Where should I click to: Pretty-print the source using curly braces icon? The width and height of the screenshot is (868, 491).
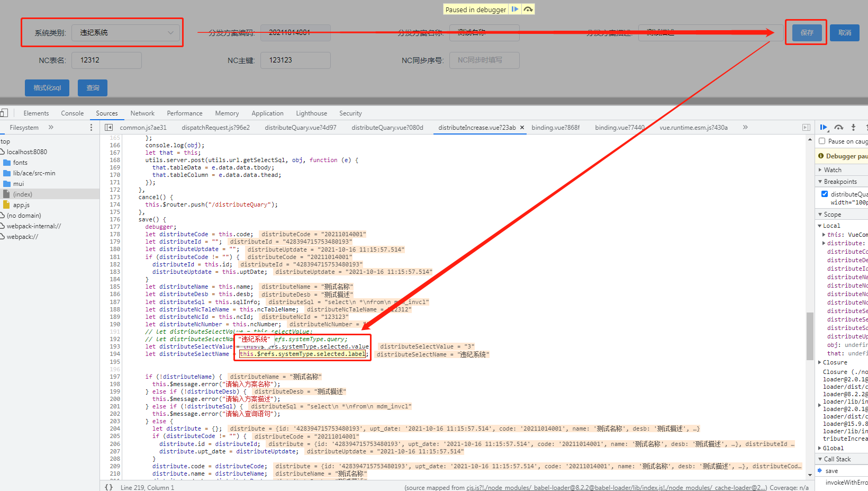click(x=109, y=487)
